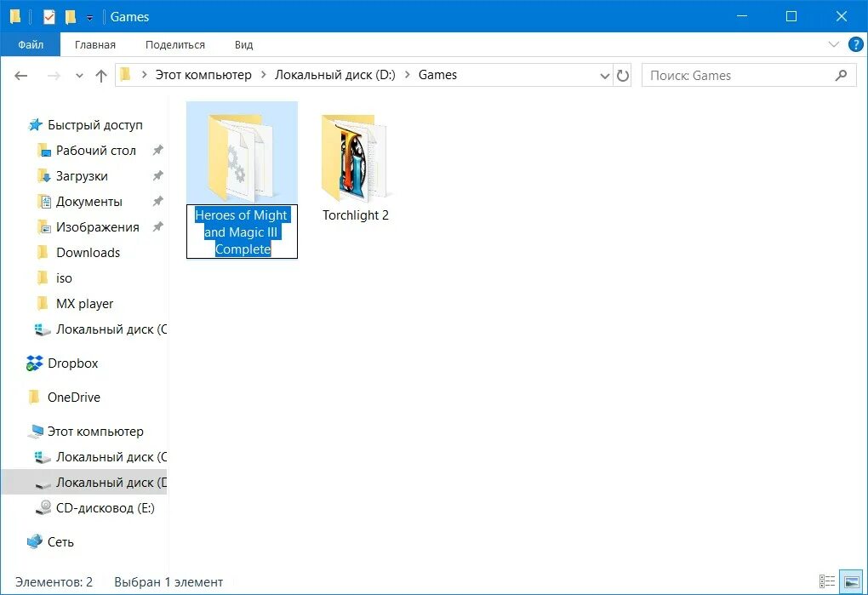
Task: Click the folder icon at the start of the address bar
Action: pyautogui.click(x=126, y=74)
